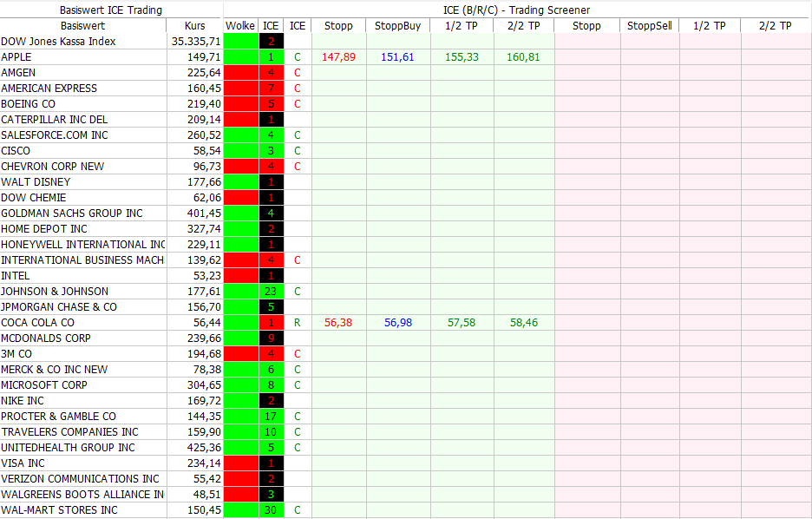Click the Kurs value 48,51
Viewport: 812px width, 519px height.
coord(207,494)
